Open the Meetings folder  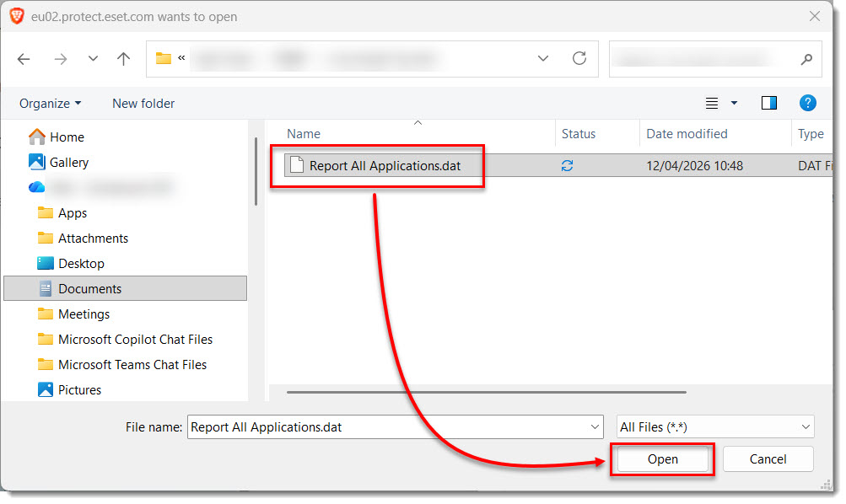point(84,314)
